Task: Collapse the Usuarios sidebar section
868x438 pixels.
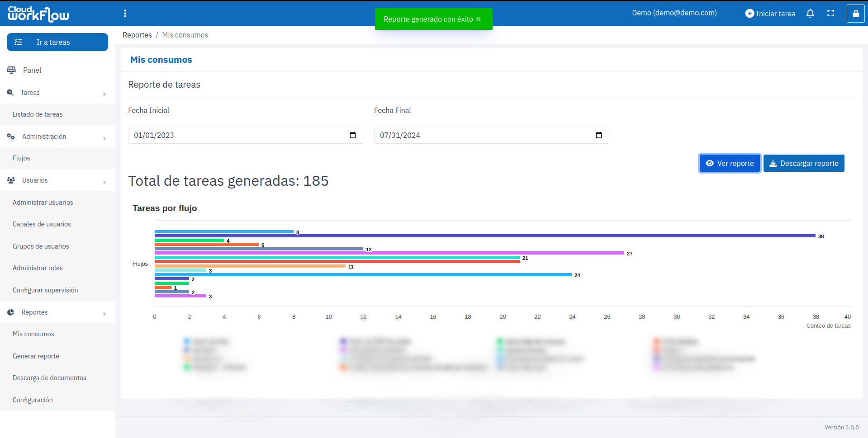Action: 57,180
